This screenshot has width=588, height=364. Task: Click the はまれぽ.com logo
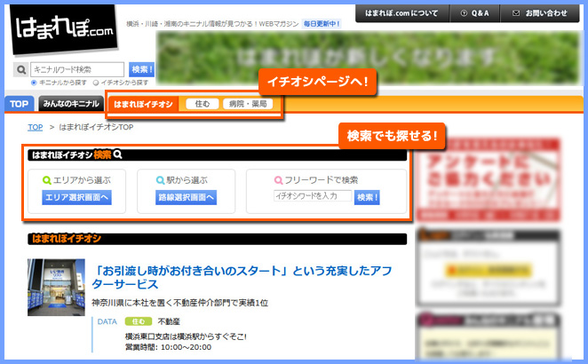click(x=65, y=31)
